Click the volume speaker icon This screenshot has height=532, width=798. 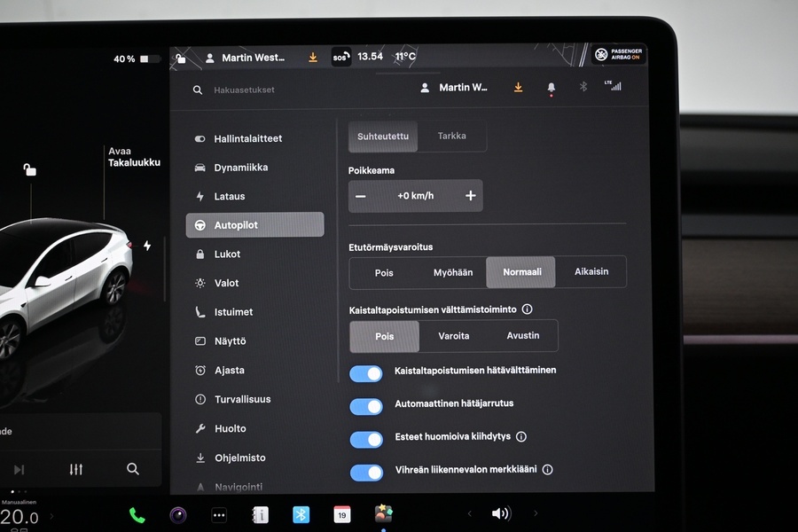[501, 513]
